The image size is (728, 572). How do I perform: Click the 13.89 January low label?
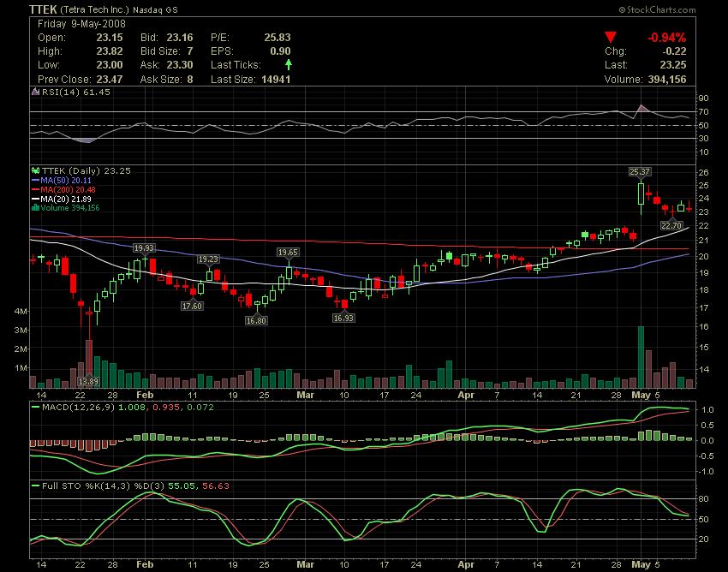(x=88, y=382)
